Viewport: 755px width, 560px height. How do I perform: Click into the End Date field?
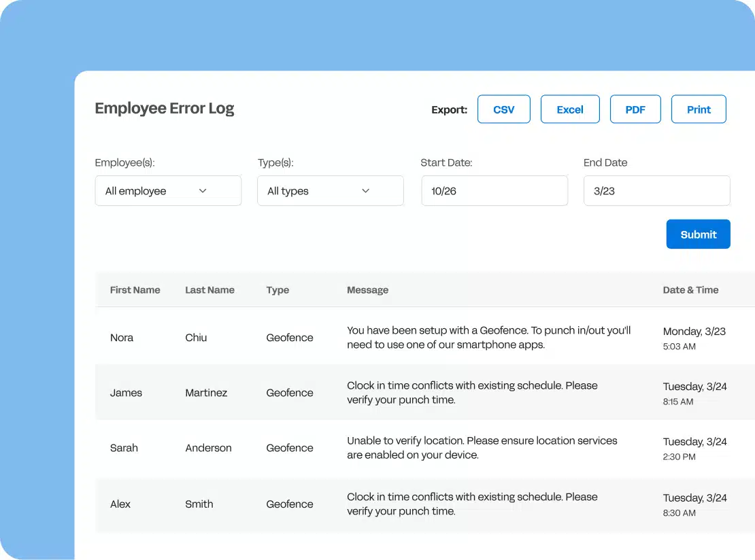[656, 191]
